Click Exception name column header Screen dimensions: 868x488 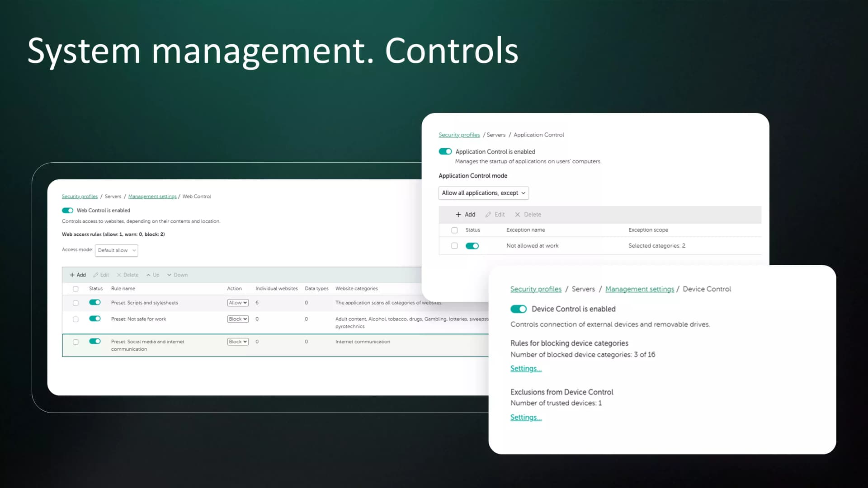coord(525,230)
